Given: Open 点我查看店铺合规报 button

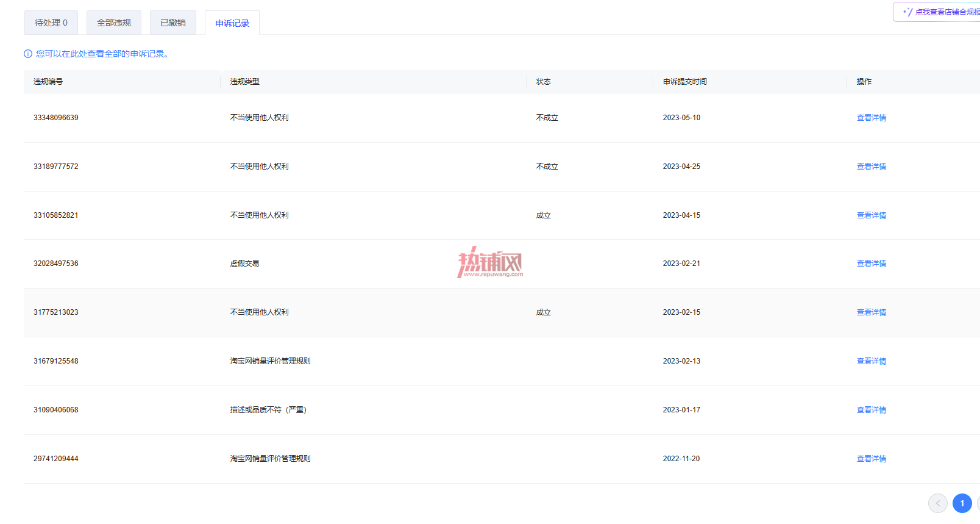Looking at the screenshot, I should (x=937, y=12).
